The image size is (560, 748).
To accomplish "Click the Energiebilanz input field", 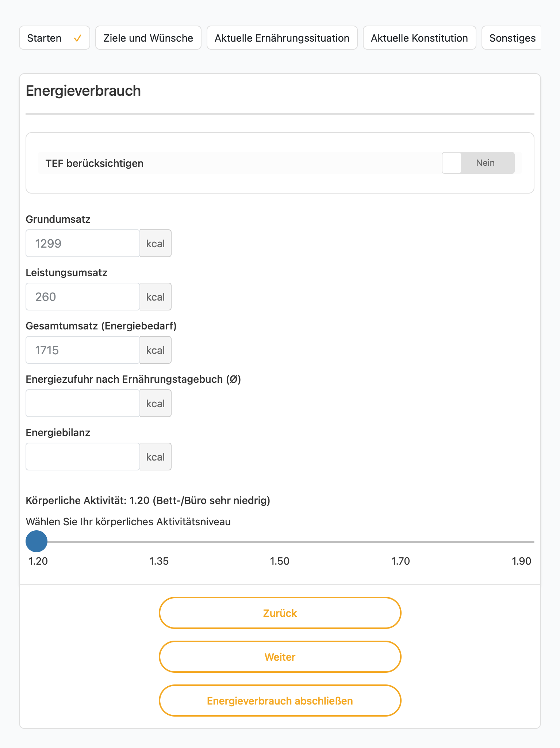I will click(x=83, y=457).
